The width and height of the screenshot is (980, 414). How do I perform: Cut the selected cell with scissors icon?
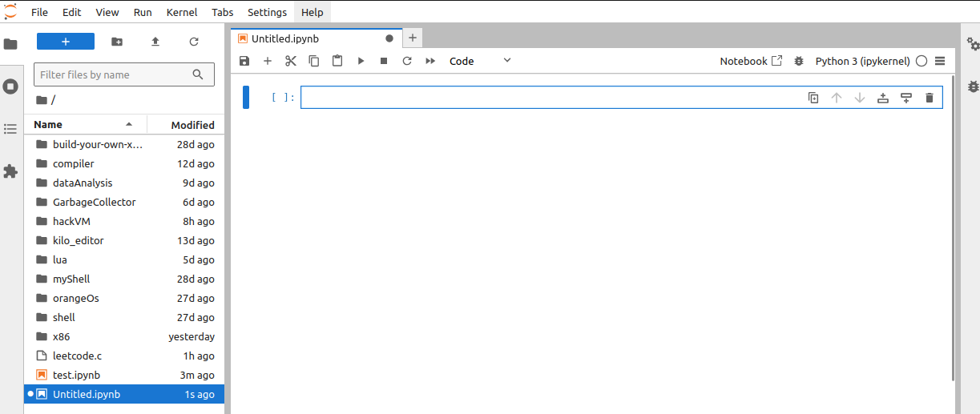tap(291, 61)
